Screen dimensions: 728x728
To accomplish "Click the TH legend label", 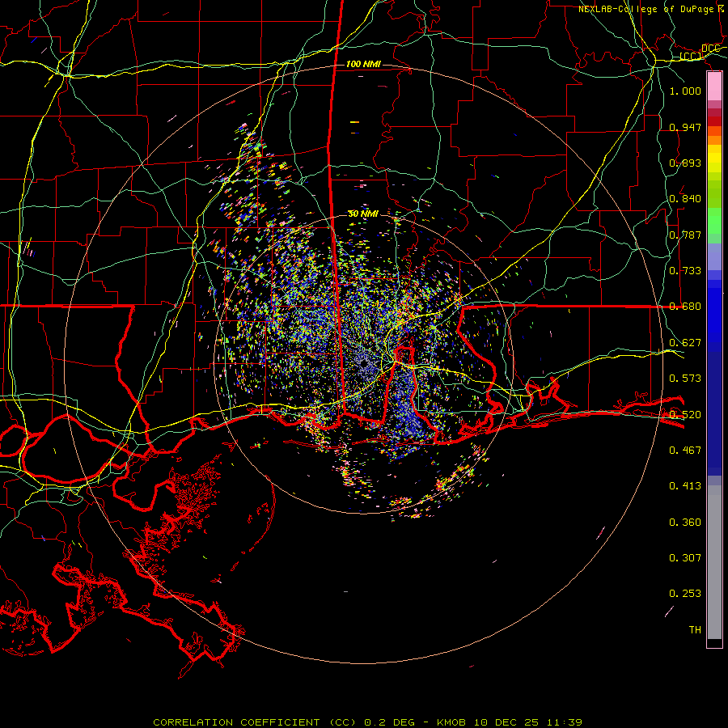I will pyautogui.click(x=695, y=630).
